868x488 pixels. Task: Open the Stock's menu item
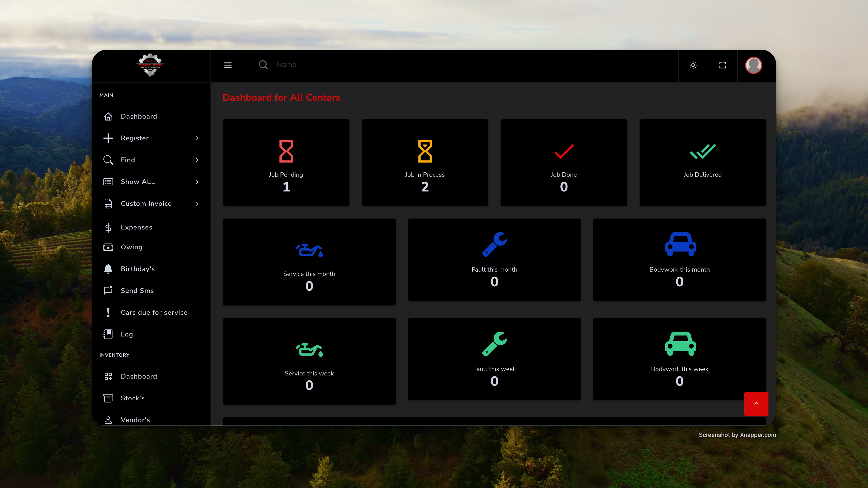pyautogui.click(x=132, y=398)
